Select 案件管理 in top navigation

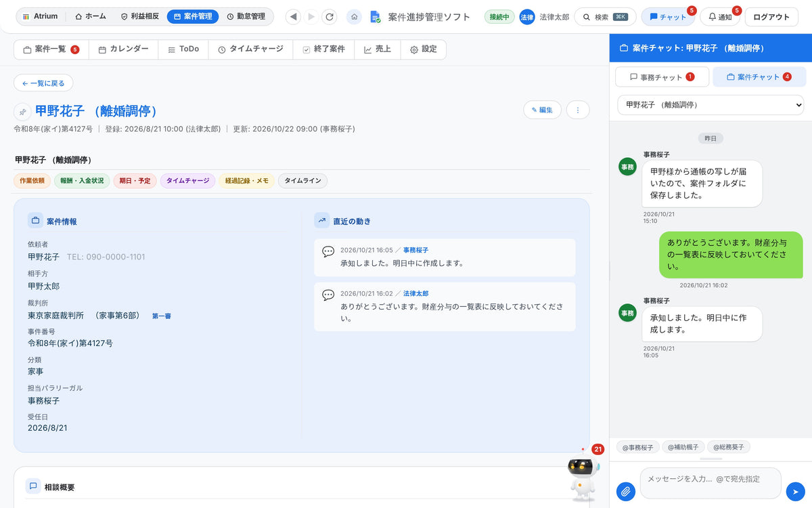(192, 16)
